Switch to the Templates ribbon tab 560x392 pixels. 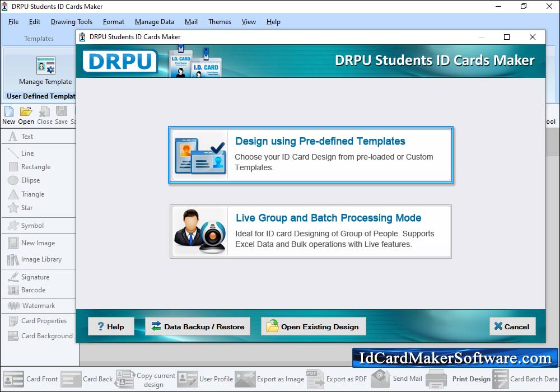click(39, 39)
